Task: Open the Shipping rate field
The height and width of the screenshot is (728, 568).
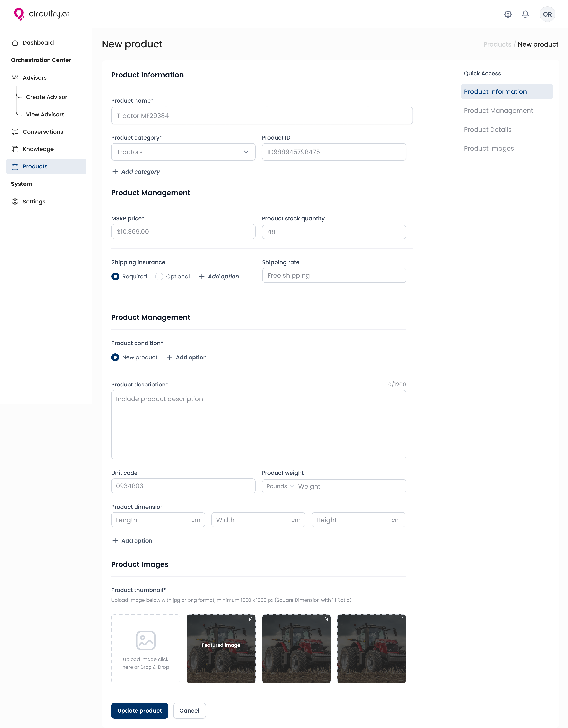Action: [334, 275]
